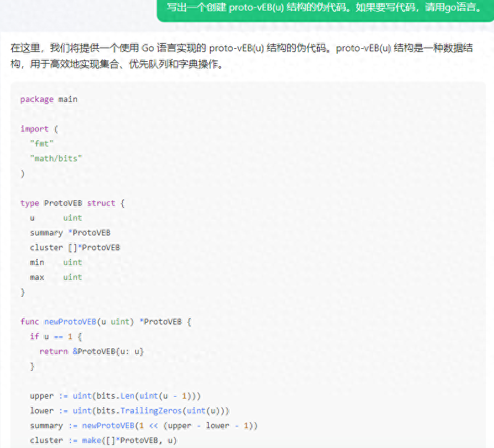This screenshot has height=448, width=494.
Task: Click the 'summary := newProtoVEB(1 <<' line
Action: (144, 425)
